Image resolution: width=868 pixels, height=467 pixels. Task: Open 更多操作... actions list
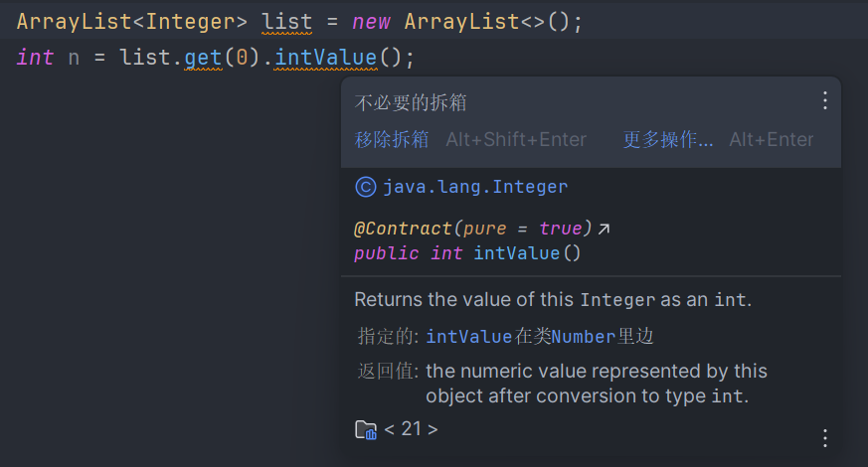point(668,140)
